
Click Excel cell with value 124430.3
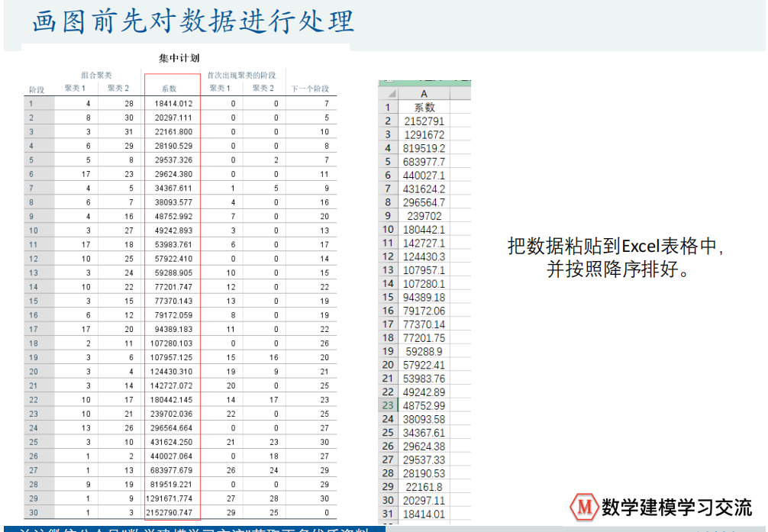click(424, 256)
